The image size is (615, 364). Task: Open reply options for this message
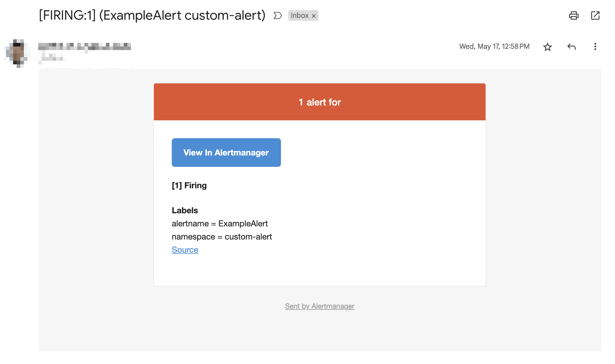pos(571,46)
